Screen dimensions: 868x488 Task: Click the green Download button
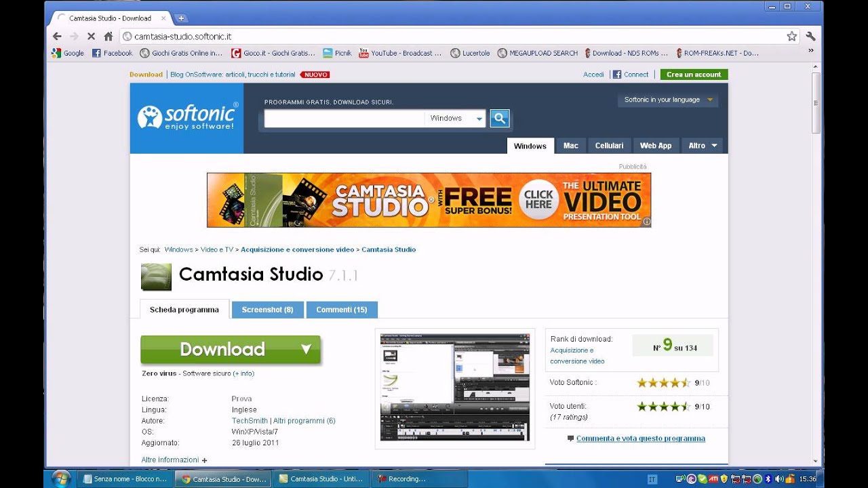tap(231, 350)
